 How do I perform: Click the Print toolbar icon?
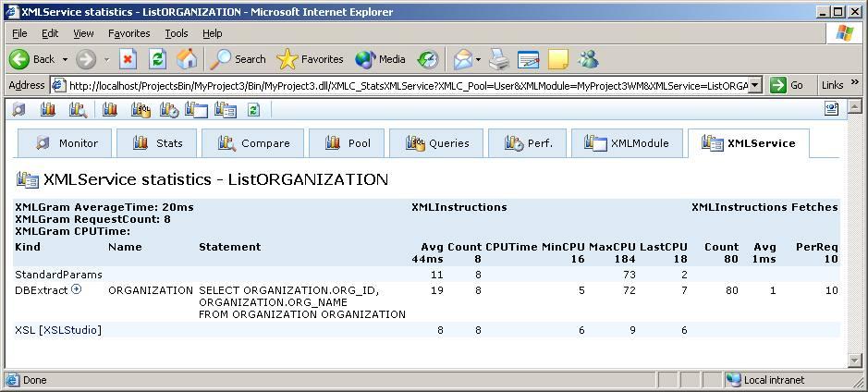(499, 59)
